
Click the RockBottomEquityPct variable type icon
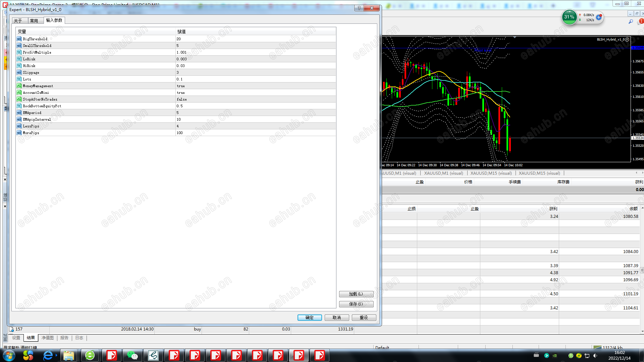19,106
